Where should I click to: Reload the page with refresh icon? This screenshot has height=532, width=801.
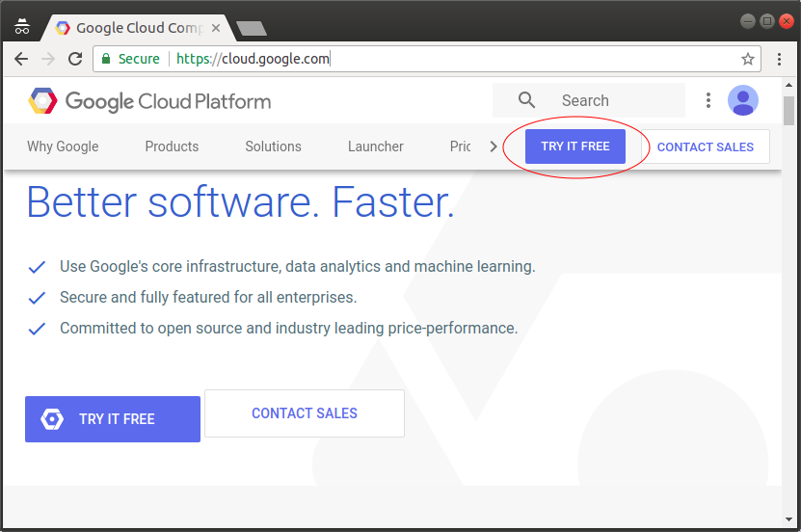coord(75,59)
